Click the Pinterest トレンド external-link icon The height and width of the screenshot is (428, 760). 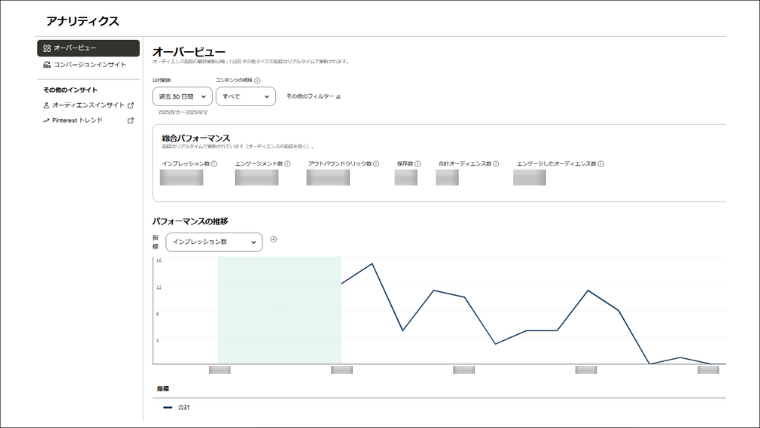[130, 120]
